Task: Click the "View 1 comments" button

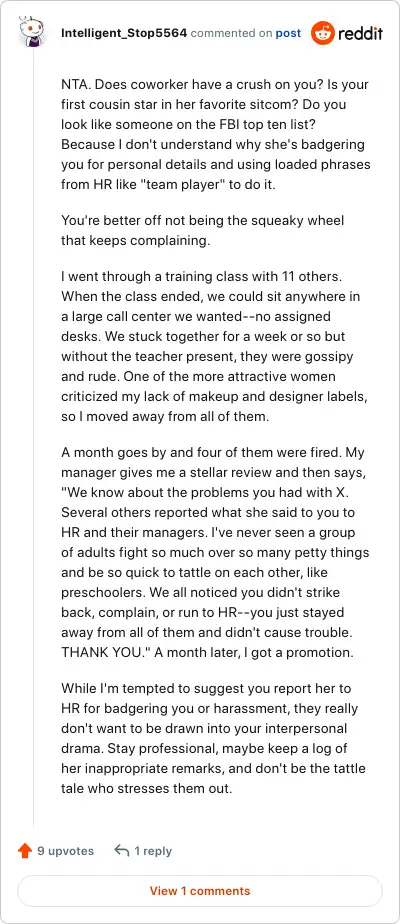Action: pos(200,891)
